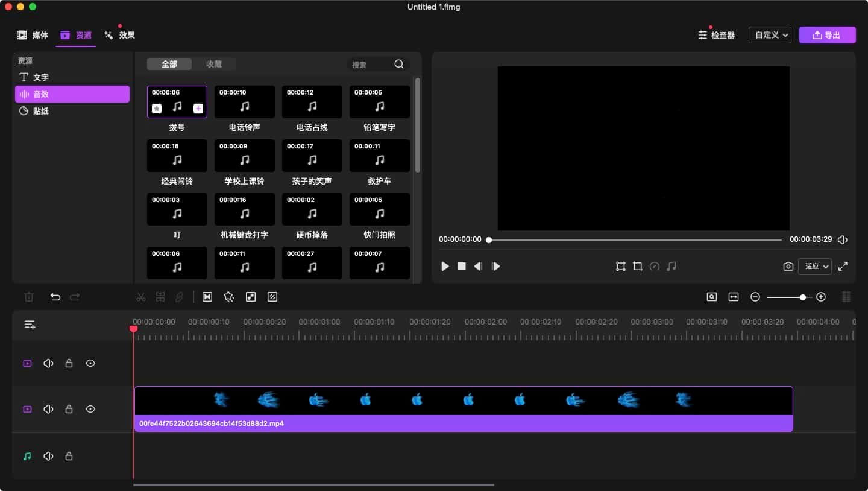Switch to the 资源 tab
Screen dimensions: 868x491
coord(76,35)
